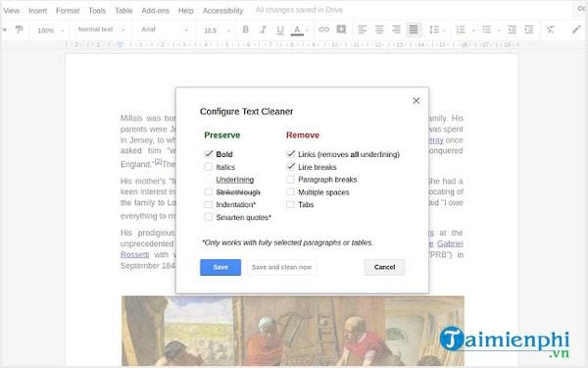Viewport: 588px width, 368px height.
Task: Open the font size dropdown
Action: pyautogui.click(x=217, y=30)
